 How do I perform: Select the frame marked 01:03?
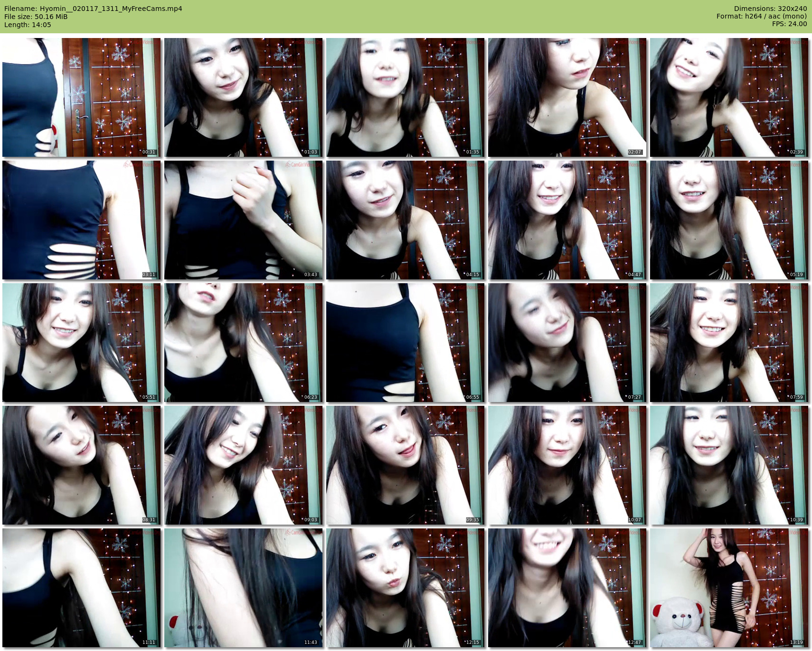pos(243,97)
